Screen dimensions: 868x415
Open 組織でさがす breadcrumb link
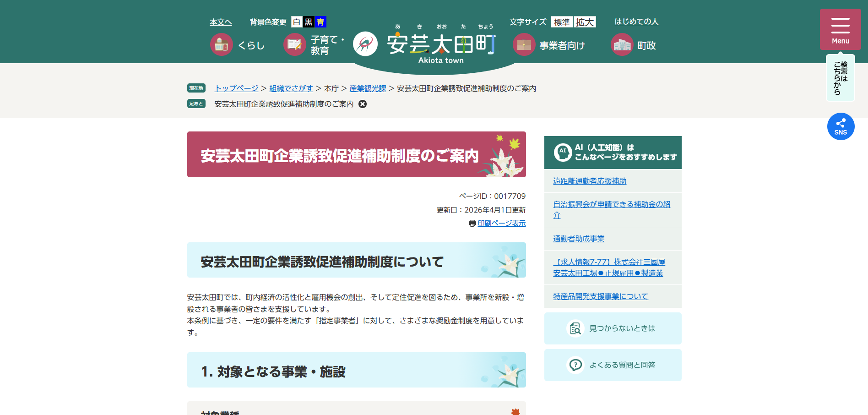pyautogui.click(x=291, y=88)
